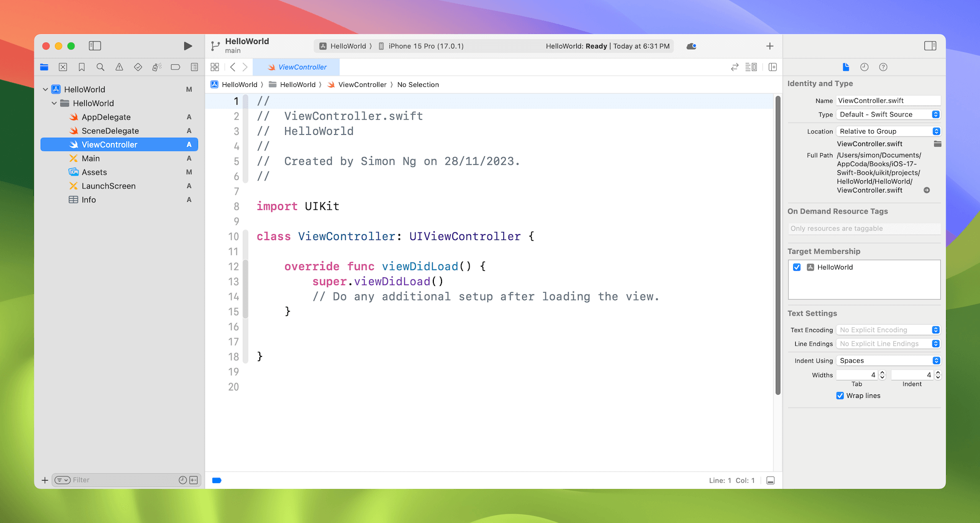This screenshot has height=523, width=980.
Task: Collapse the HelloWorld project root
Action: 45,89
